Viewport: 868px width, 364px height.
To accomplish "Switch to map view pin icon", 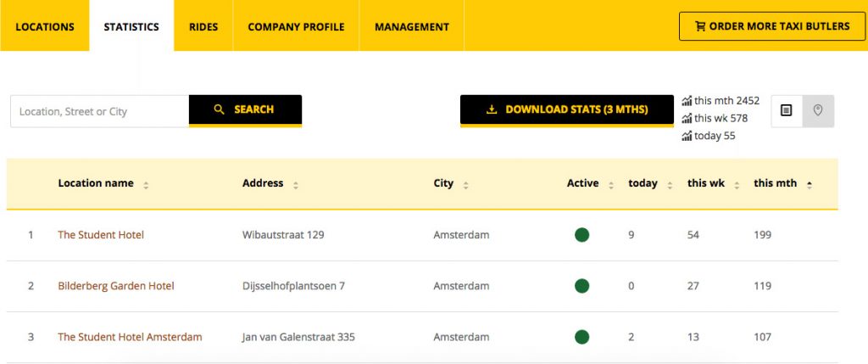I will 818,111.
